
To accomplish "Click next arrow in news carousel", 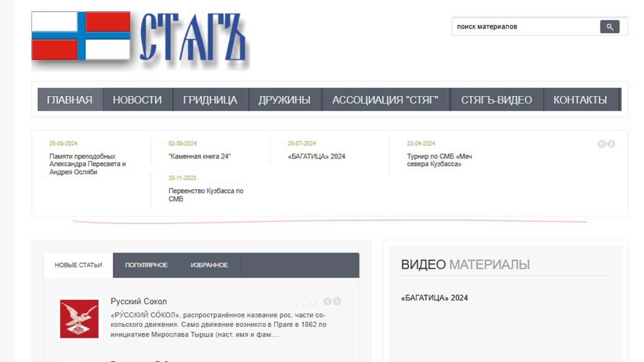I will 611,144.
